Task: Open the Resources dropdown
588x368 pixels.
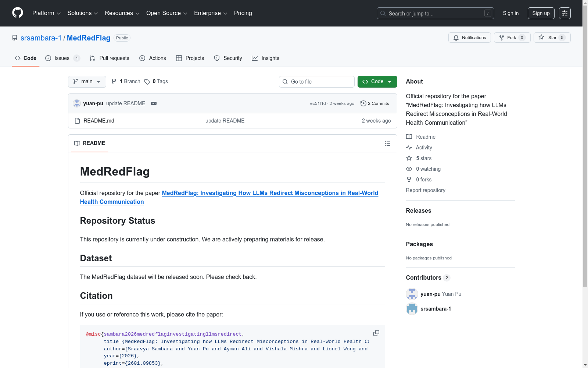Action: coord(122,13)
